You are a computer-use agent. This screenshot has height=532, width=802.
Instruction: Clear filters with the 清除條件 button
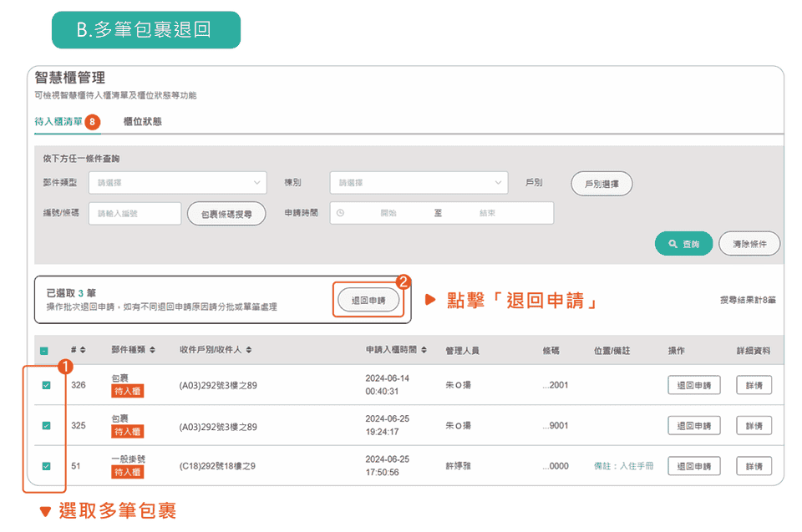[x=749, y=244]
